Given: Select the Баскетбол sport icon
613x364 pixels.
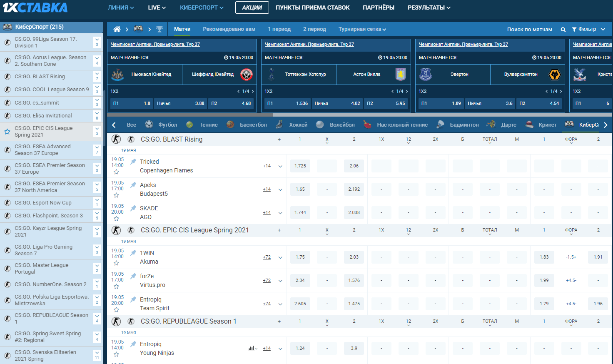Looking at the screenshot, I should 230,125.
